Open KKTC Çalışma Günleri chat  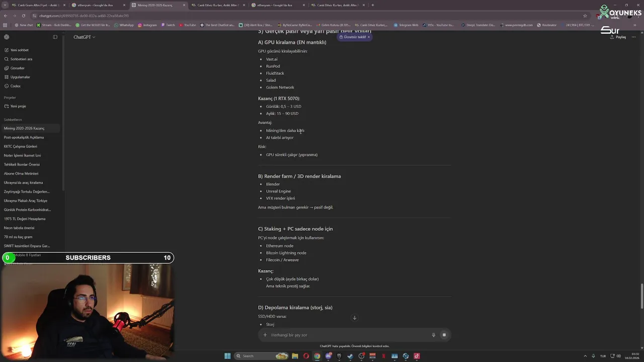point(30,146)
